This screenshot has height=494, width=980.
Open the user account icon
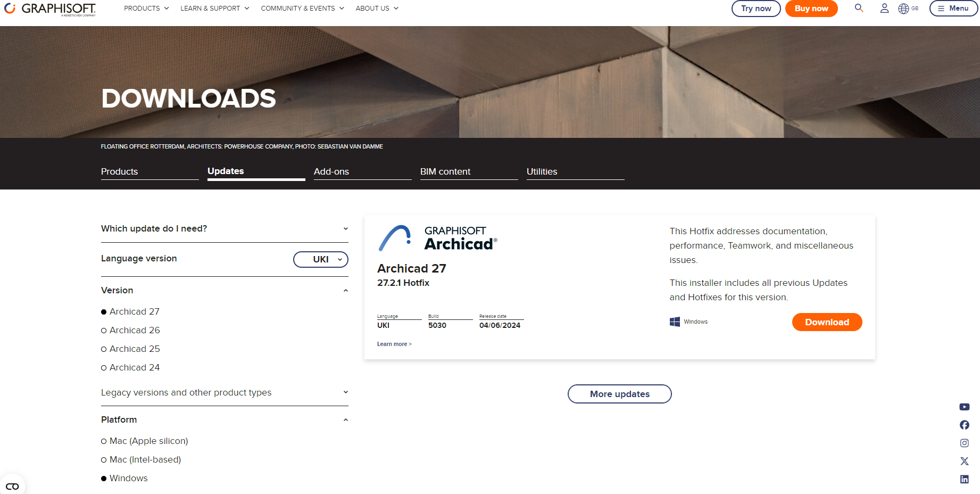[884, 9]
